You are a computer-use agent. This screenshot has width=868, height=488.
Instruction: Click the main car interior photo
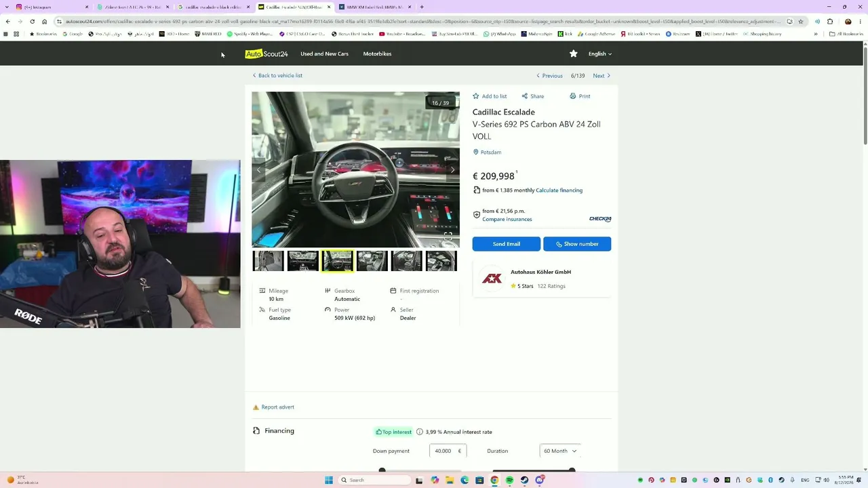(355, 169)
